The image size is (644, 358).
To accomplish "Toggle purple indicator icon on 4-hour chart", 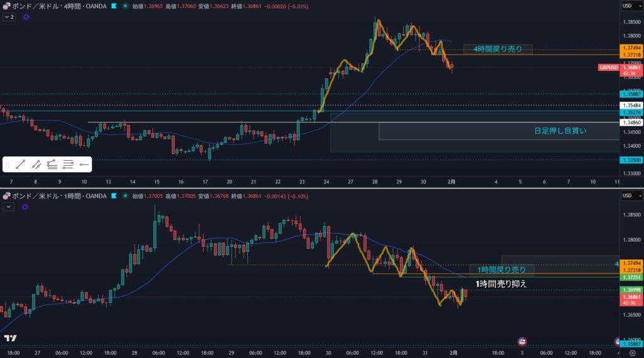I will 26,18.
